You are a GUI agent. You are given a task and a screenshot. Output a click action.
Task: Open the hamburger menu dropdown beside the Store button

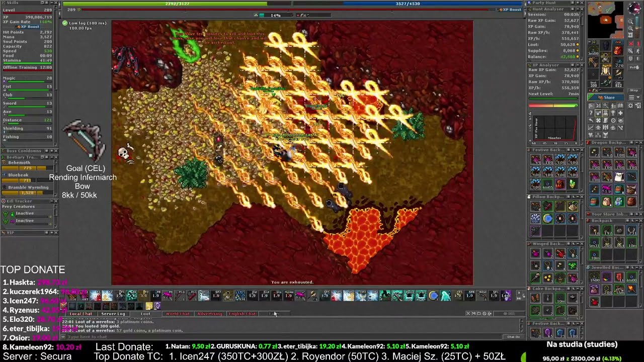[634, 97]
